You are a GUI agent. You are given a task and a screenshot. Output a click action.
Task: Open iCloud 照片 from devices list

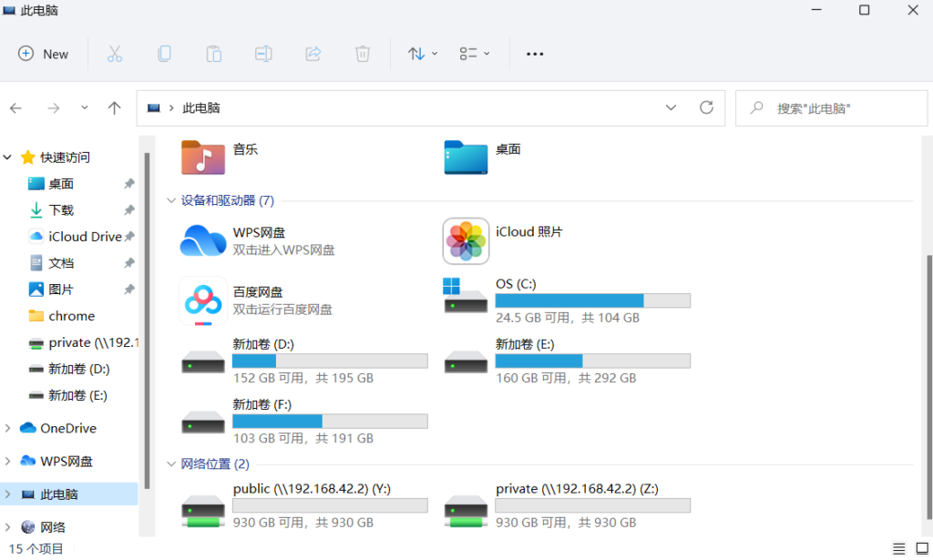466,241
